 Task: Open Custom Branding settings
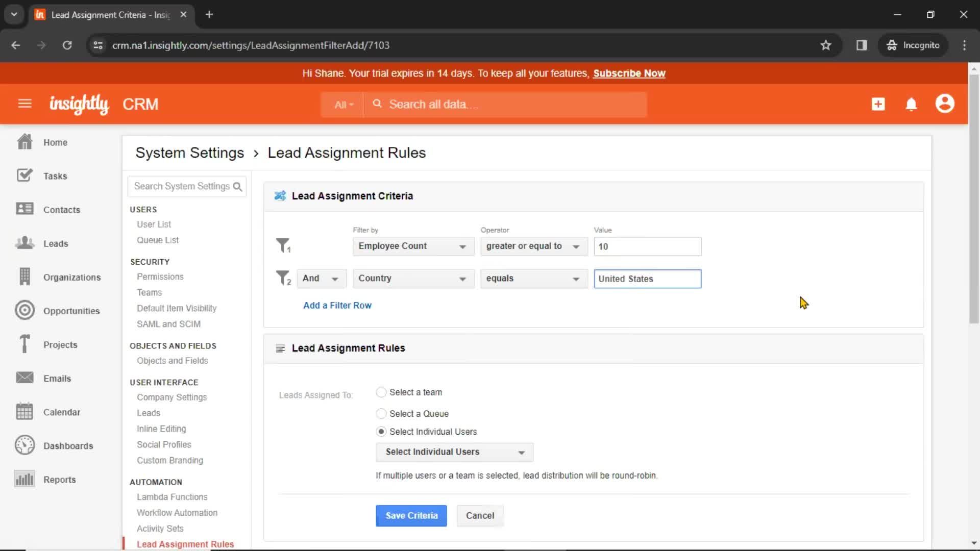tap(169, 460)
